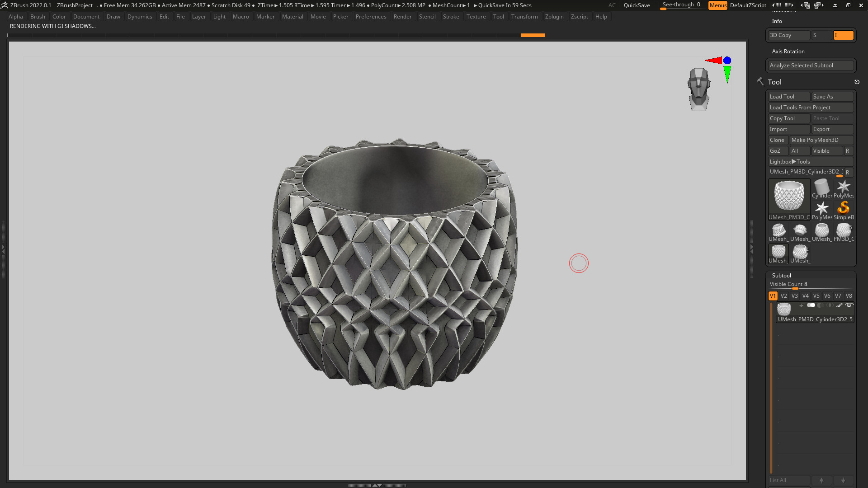Select subtraction boolean mode icon on subtool

point(820,305)
